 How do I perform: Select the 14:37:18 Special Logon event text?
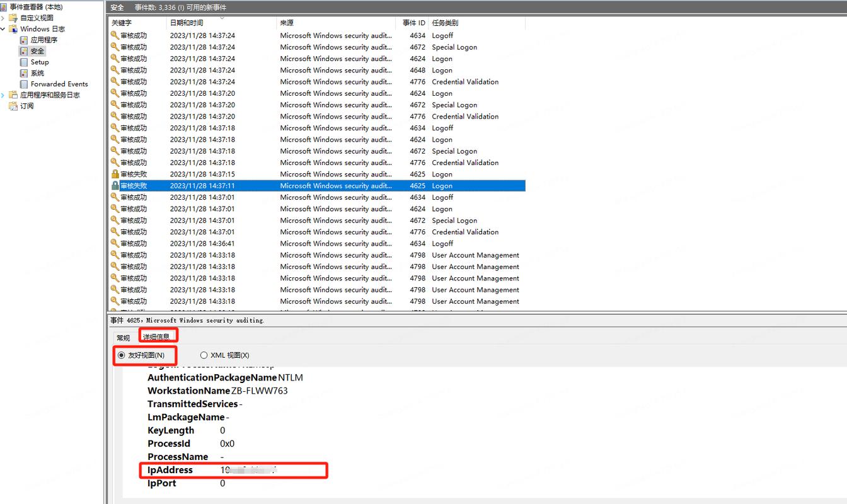[x=454, y=151]
